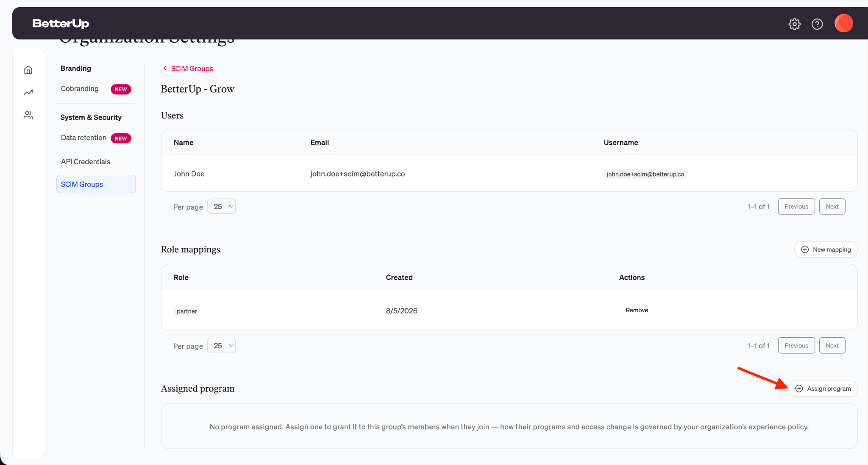Image resolution: width=868 pixels, height=465 pixels.
Task: Open the people icon in sidebar
Action: [28, 115]
